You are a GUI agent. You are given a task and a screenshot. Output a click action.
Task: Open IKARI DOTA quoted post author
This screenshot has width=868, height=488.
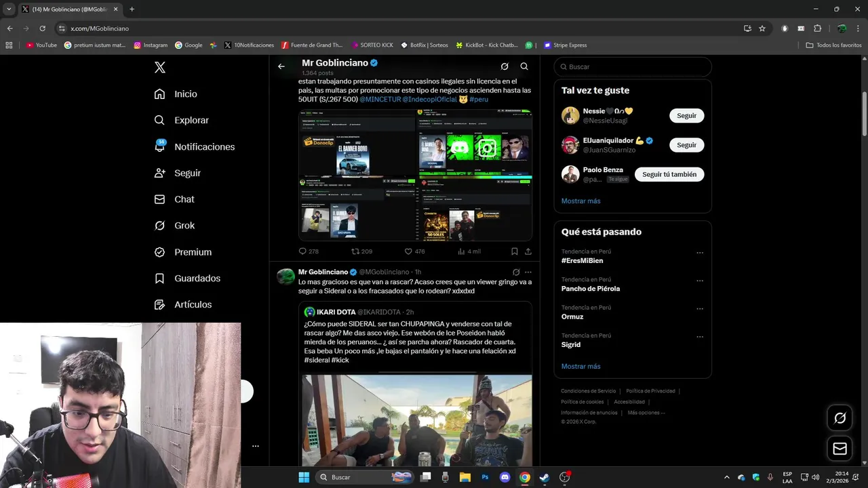pyautogui.click(x=338, y=312)
